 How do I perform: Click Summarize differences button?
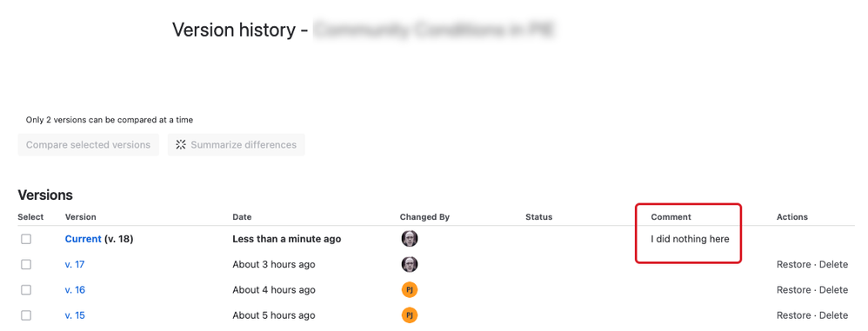point(237,145)
